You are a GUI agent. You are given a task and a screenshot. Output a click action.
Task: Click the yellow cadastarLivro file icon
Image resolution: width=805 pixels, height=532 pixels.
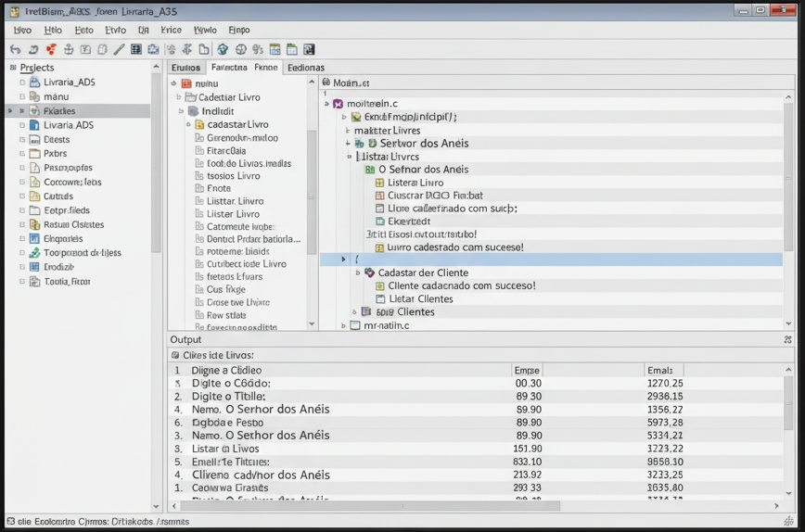pyautogui.click(x=199, y=125)
